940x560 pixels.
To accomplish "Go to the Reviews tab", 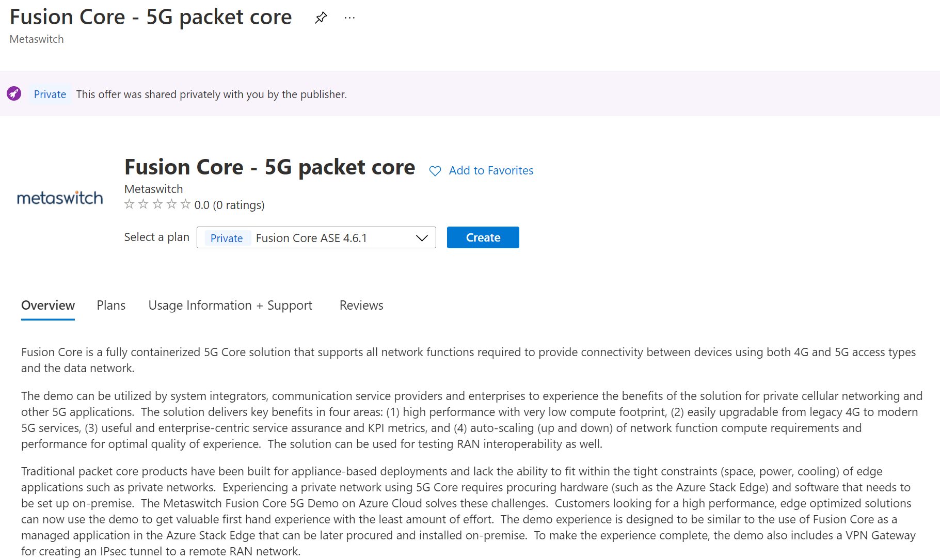I will click(361, 305).
